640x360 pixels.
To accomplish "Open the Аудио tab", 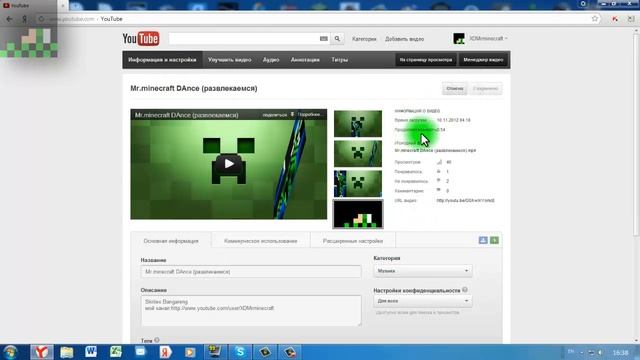I will [x=271, y=60].
